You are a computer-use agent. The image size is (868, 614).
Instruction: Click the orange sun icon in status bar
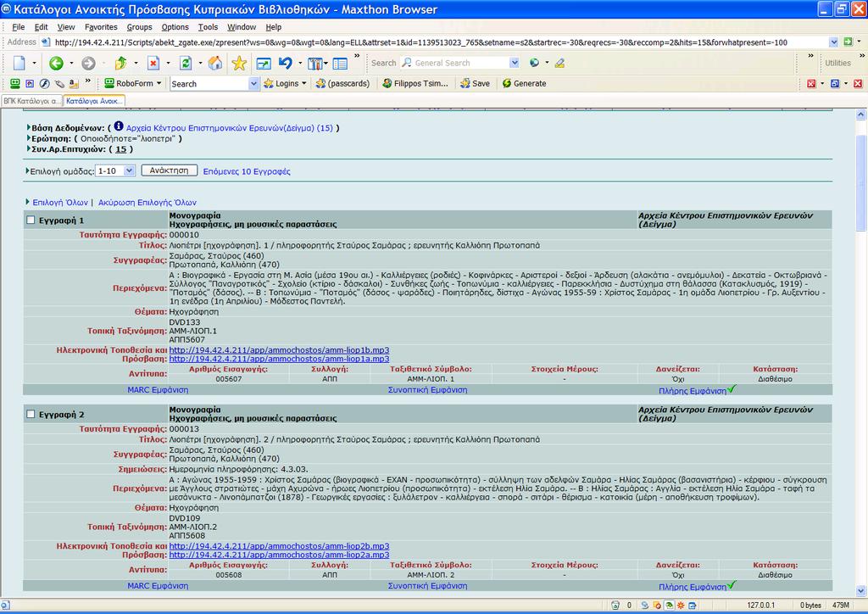click(681, 606)
